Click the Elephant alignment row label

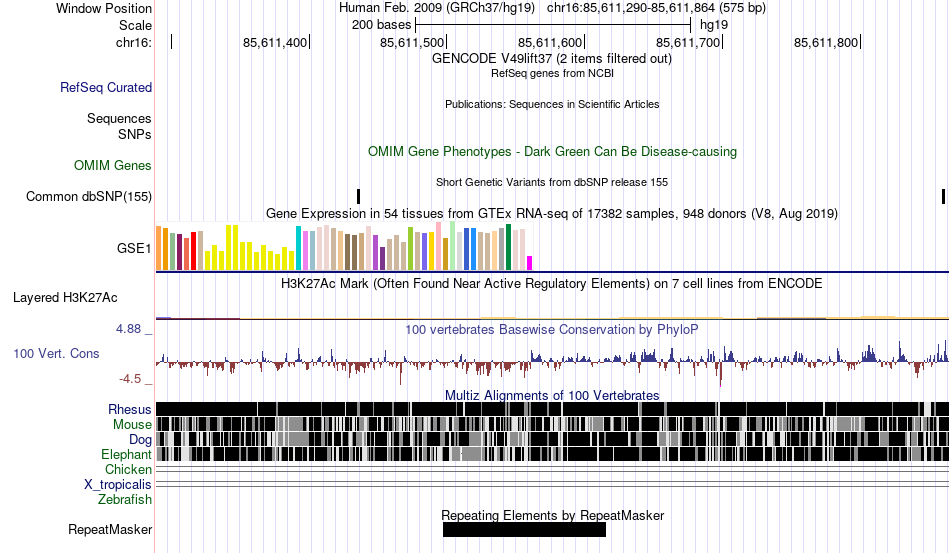tap(126, 454)
